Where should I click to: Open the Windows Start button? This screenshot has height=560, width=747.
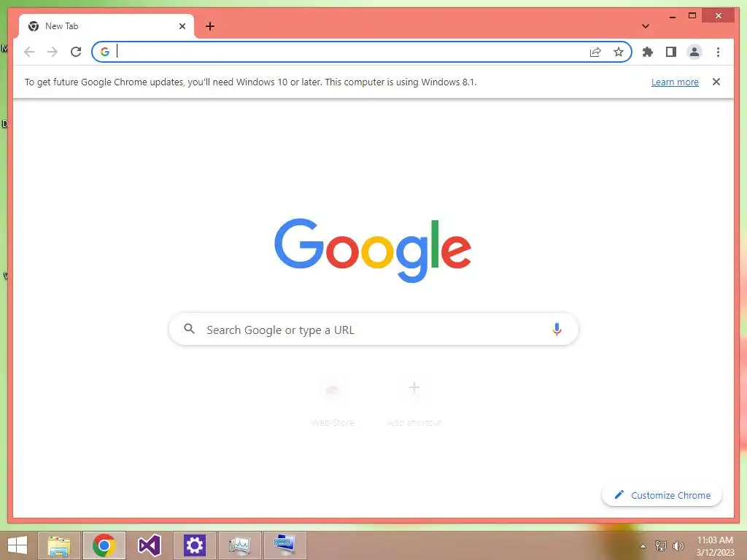point(18,545)
